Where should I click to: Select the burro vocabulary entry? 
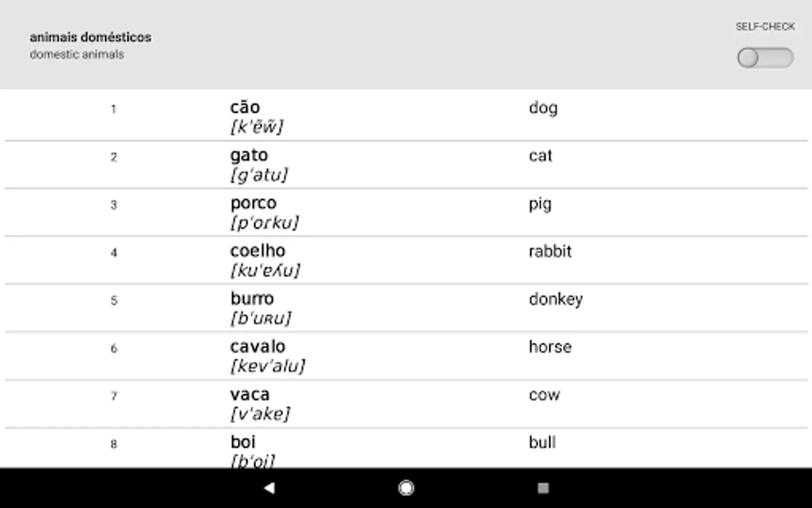point(252,299)
